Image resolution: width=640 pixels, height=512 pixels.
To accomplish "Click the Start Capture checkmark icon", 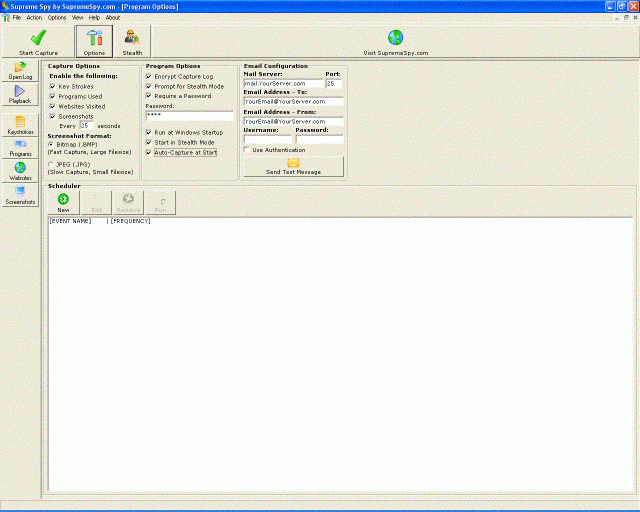I will coord(38,38).
